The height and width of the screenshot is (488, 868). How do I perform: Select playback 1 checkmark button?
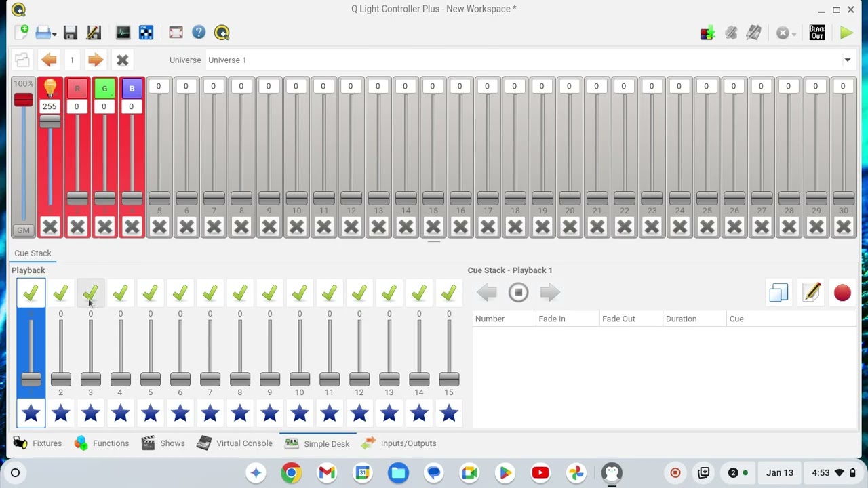click(x=31, y=293)
